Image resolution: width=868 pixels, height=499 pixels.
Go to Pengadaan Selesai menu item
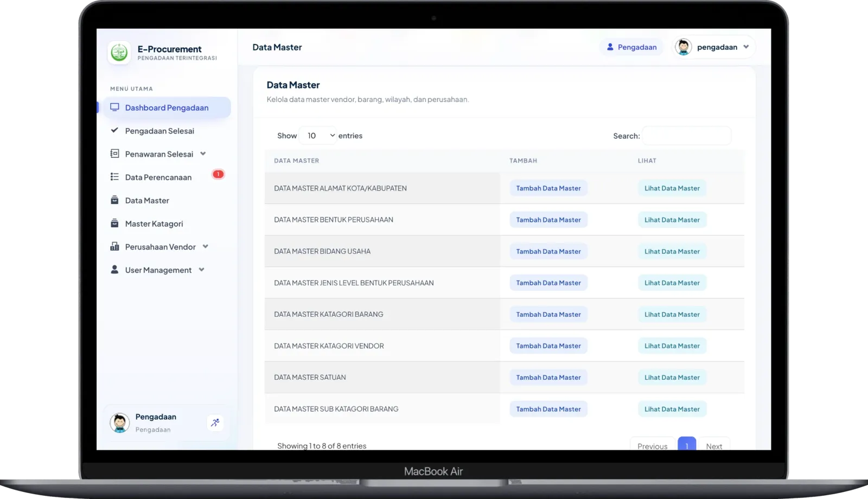[159, 131]
